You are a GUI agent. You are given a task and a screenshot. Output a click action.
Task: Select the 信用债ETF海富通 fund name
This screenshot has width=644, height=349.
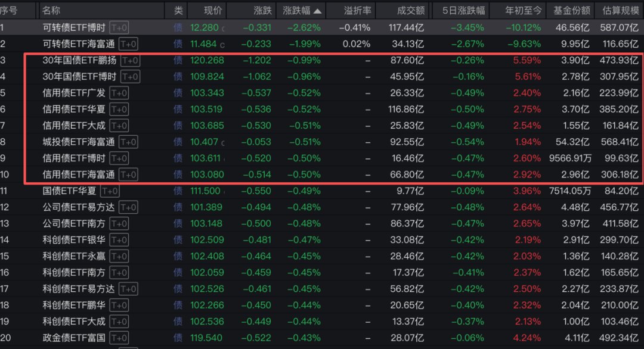(79, 174)
